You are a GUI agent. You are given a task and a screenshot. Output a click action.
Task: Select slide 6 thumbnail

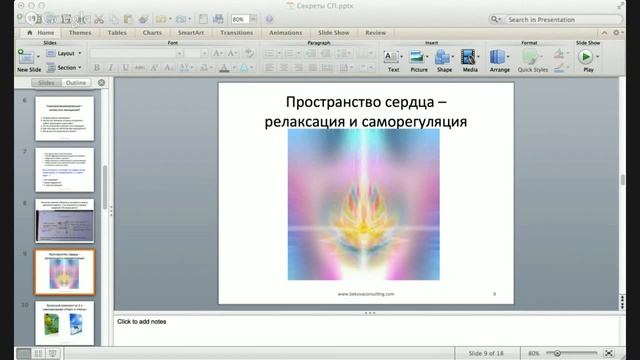(64, 119)
